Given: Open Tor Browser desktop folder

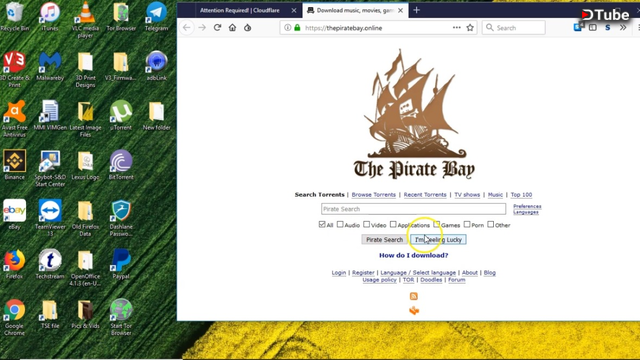Looking at the screenshot, I should (121, 16).
